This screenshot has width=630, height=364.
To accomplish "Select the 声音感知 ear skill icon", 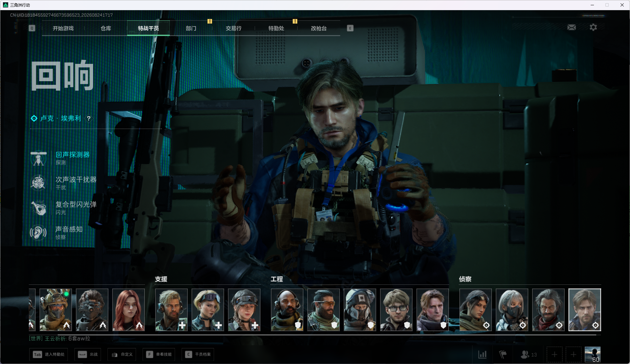I will pyautogui.click(x=39, y=233).
